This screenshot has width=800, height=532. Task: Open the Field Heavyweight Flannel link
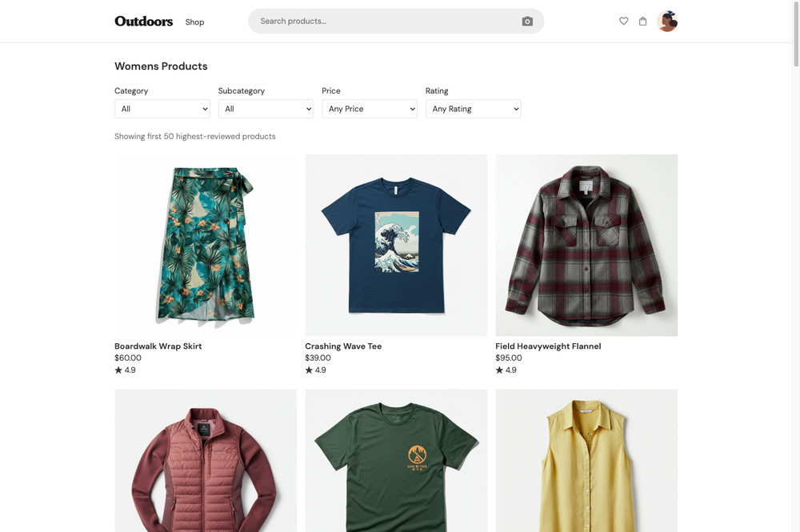click(x=548, y=346)
